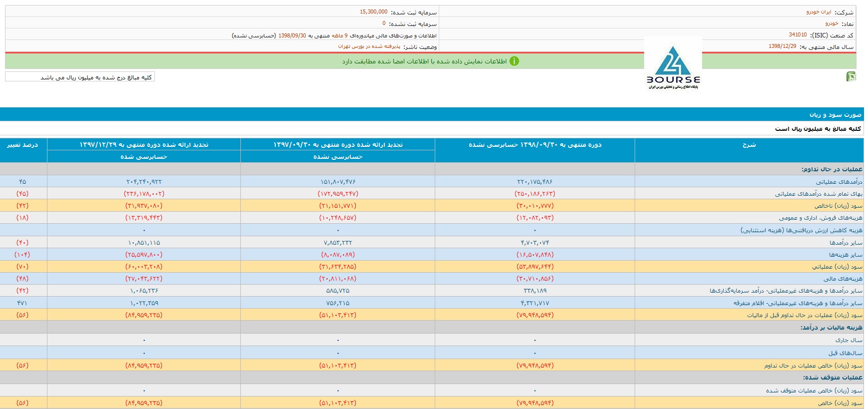Click the value ۱۰,۸۵۱,۱۱۵

point(144,243)
